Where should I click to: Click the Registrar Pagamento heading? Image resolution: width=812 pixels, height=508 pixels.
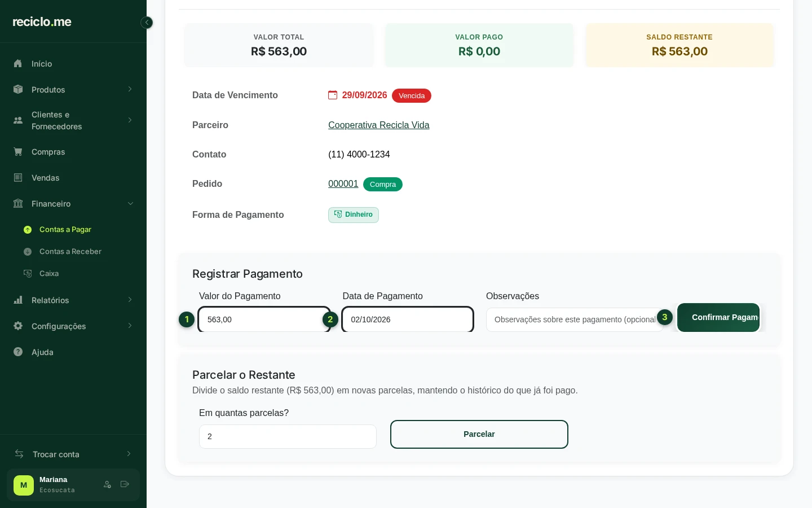click(248, 274)
